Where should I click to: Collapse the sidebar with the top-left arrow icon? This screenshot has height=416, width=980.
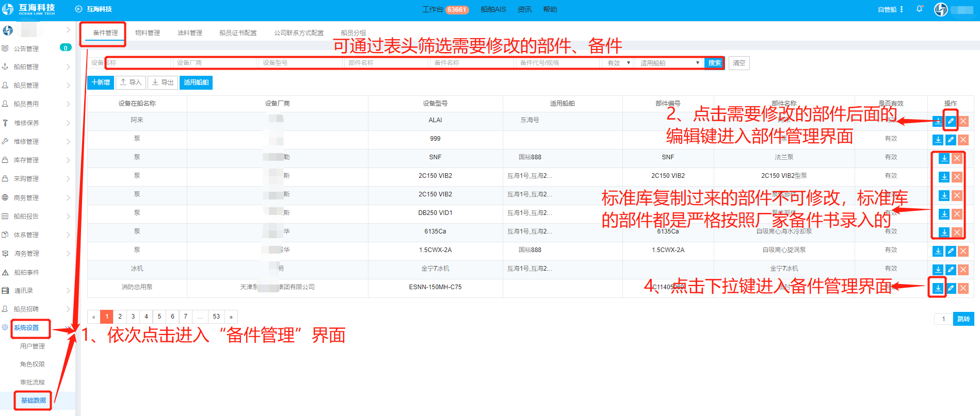coord(79,9)
